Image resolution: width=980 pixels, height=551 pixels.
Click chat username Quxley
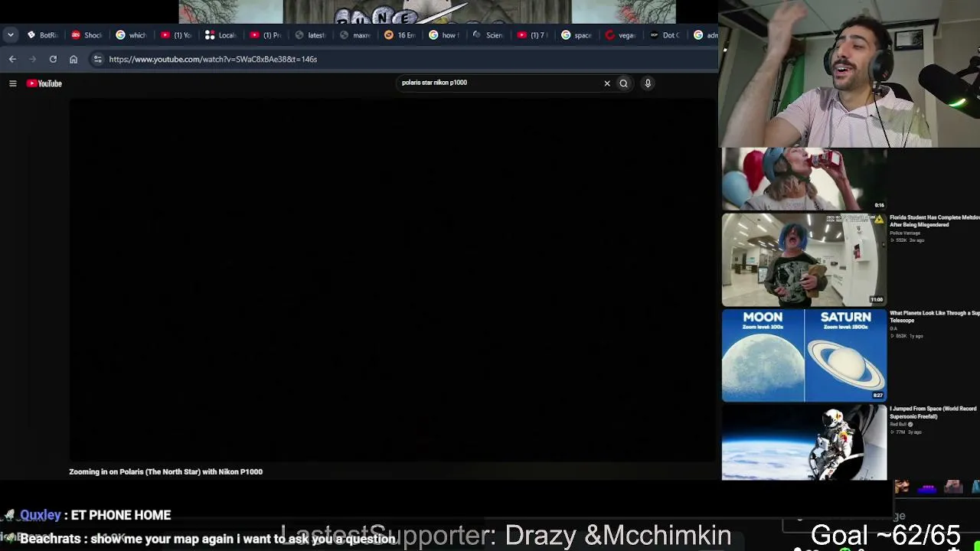pyautogui.click(x=41, y=515)
